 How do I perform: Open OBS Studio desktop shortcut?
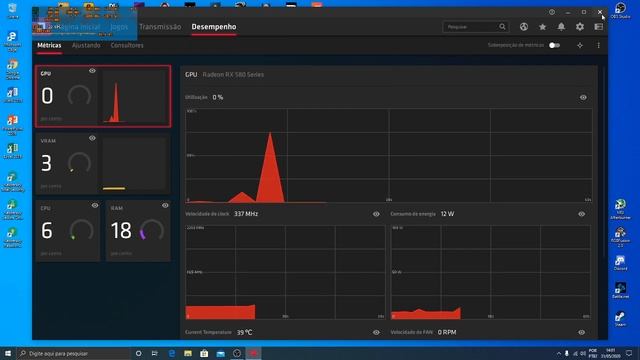620,10
